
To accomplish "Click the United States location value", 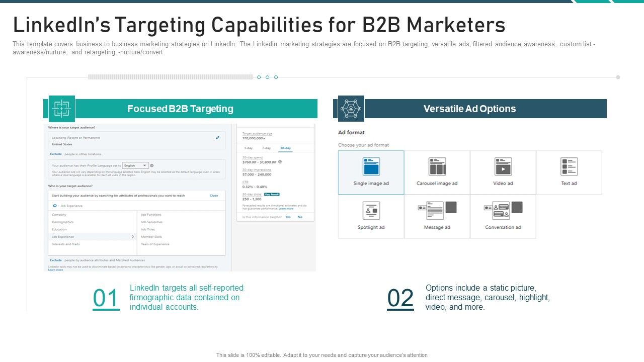I will 62,144.
